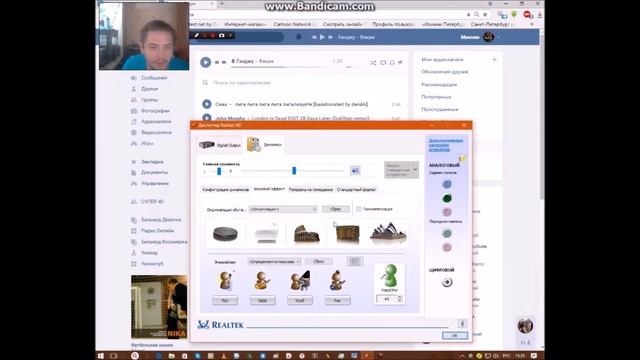
Task: Click the VK audio search field
Action: [302, 82]
